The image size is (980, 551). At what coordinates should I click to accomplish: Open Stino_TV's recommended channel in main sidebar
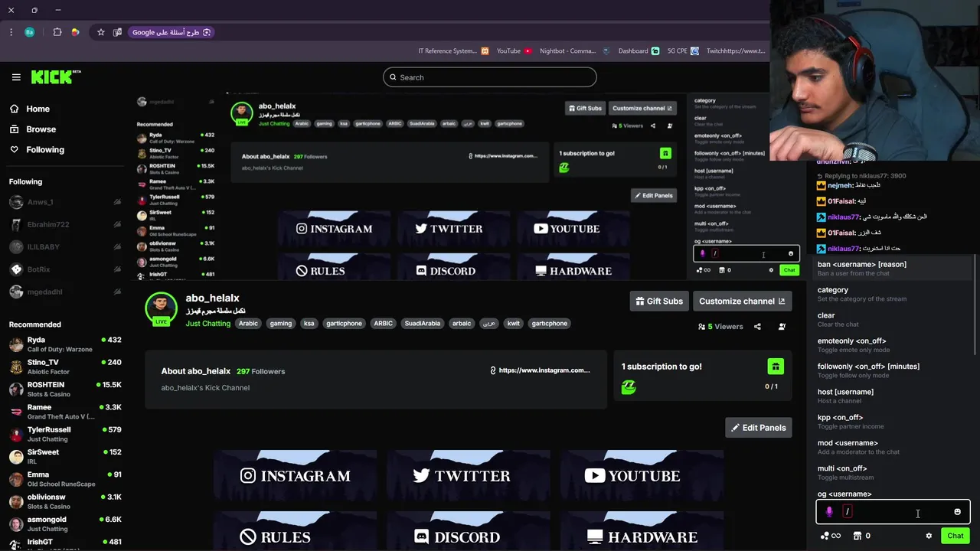point(65,367)
